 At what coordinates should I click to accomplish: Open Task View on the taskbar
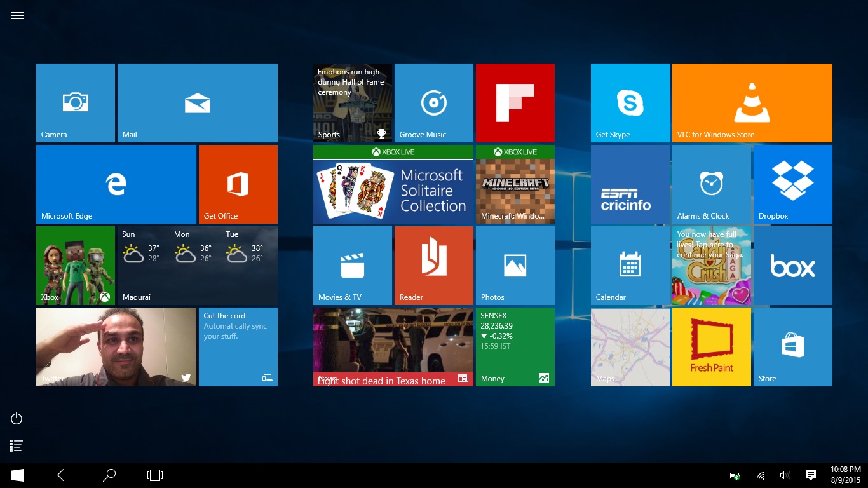click(155, 475)
